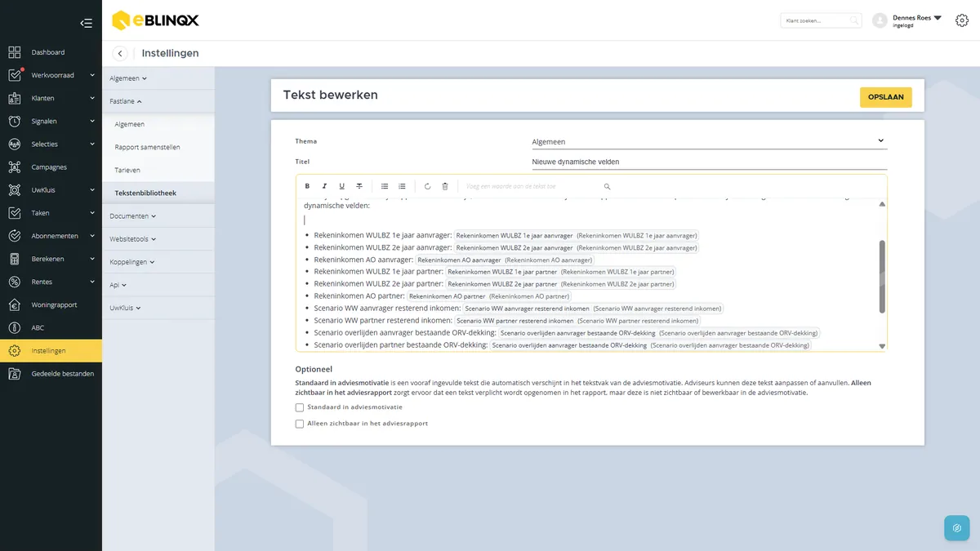Insert a bulleted list

point(385,186)
